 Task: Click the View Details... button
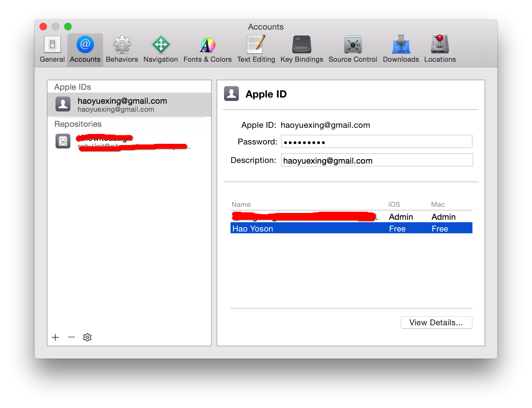(436, 323)
